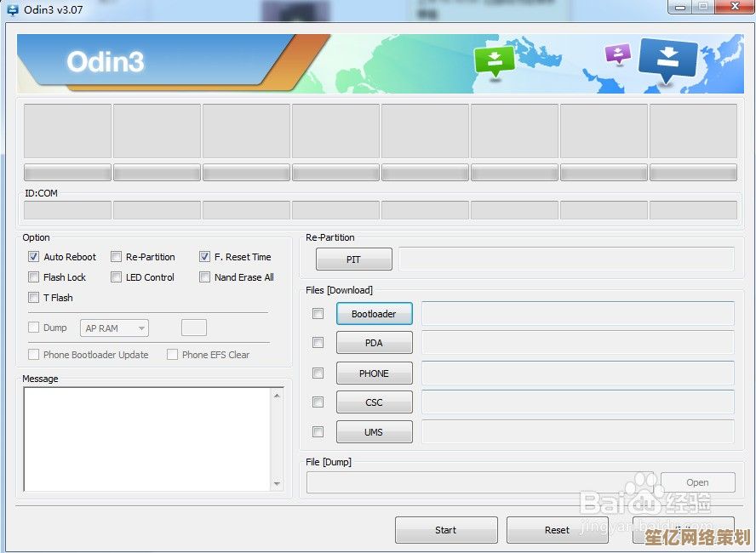Start the flashing process

(446, 530)
